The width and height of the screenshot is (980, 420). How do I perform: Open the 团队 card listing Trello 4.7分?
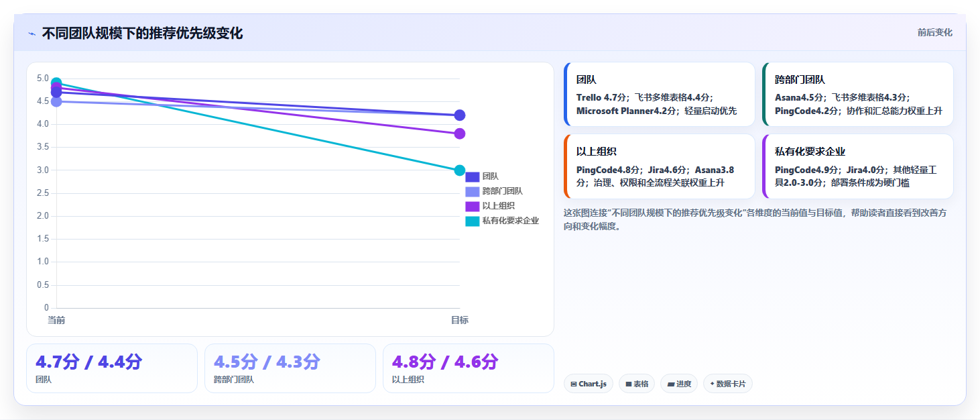pyautogui.click(x=660, y=95)
